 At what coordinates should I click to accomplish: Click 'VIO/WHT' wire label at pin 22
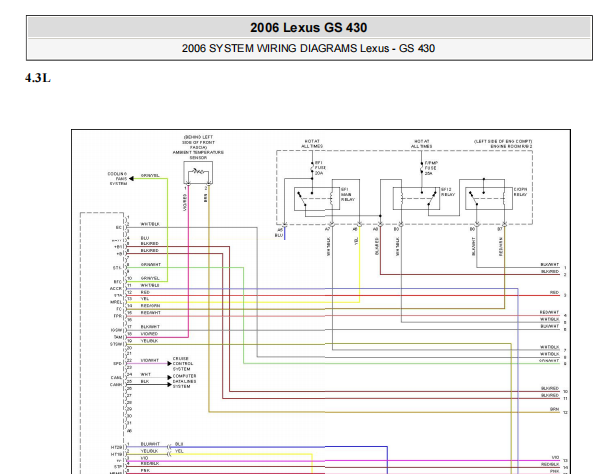pyautogui.click(x=150, y=360)
